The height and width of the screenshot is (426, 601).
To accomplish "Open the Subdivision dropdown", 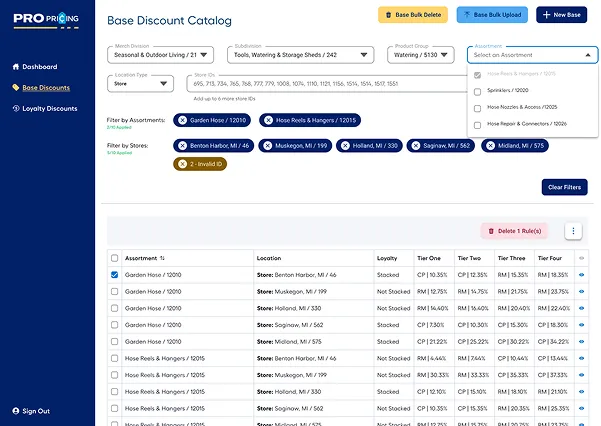I will 300,55.
